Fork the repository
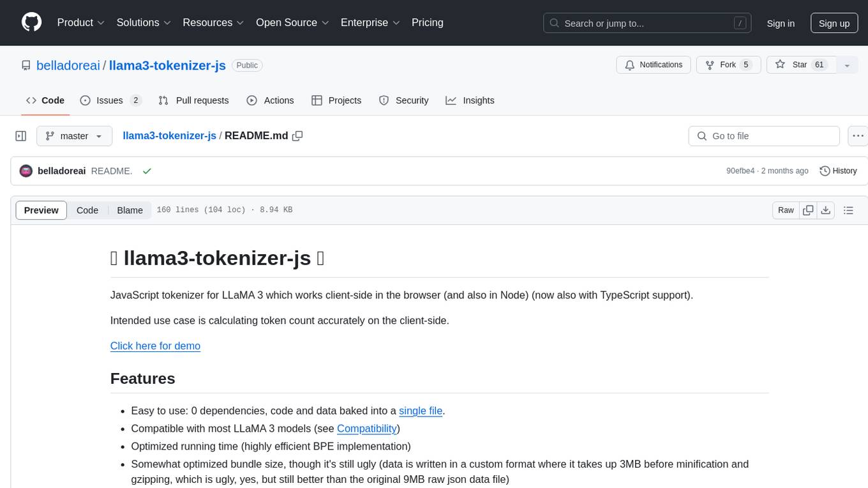 (728, 65)
